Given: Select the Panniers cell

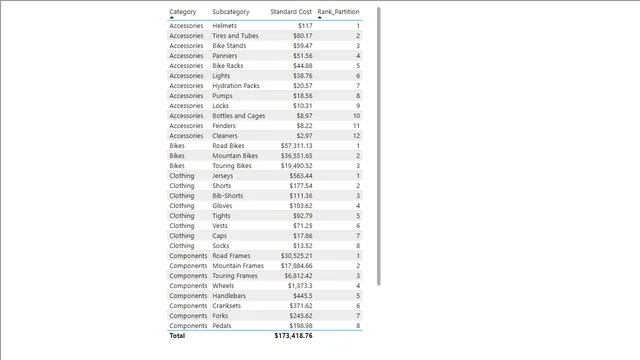Looking at the screenshot, I should click(x=224, y=56).
